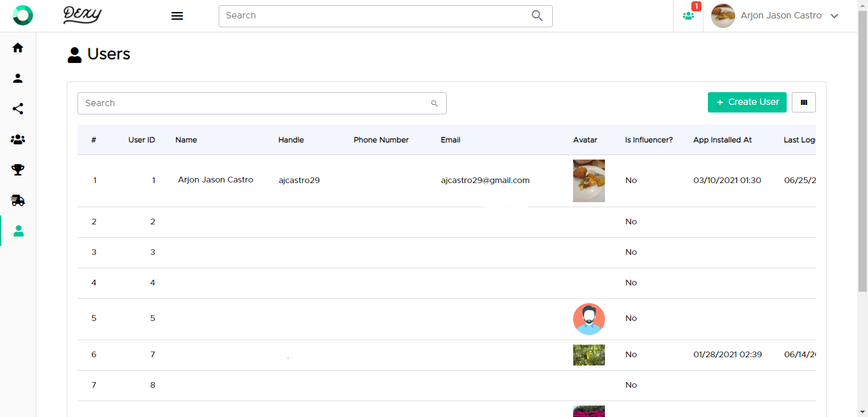Click the Dexy brand logo
The height and width of the screenshot is (417, 868).
click(x=83, y=15)
